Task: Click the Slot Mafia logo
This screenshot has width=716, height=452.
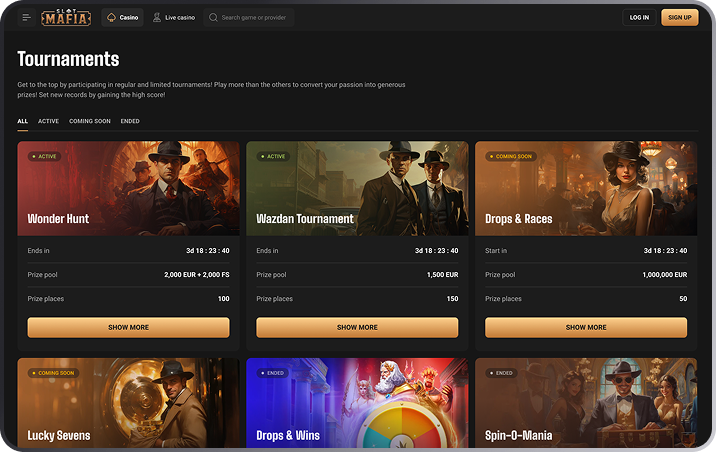Action: point(67,17)
